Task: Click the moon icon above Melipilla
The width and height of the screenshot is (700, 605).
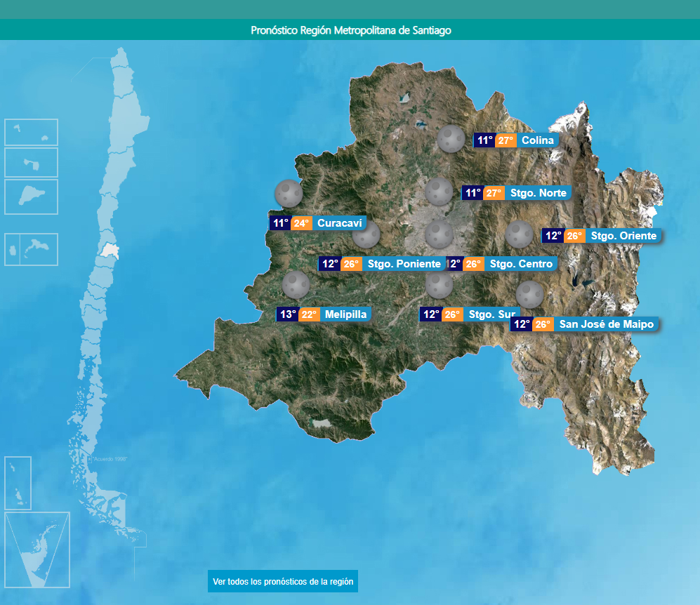Action: [x=296, y=284]
